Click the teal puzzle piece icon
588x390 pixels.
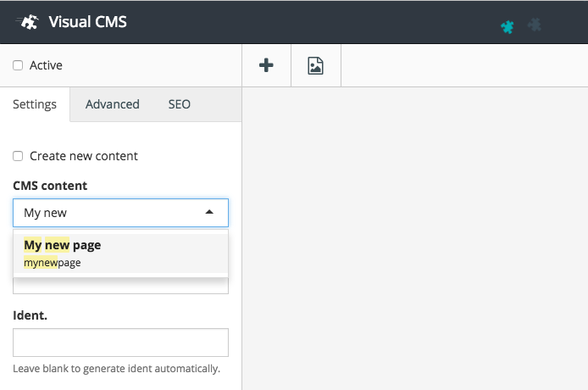[x=508, y=26]
